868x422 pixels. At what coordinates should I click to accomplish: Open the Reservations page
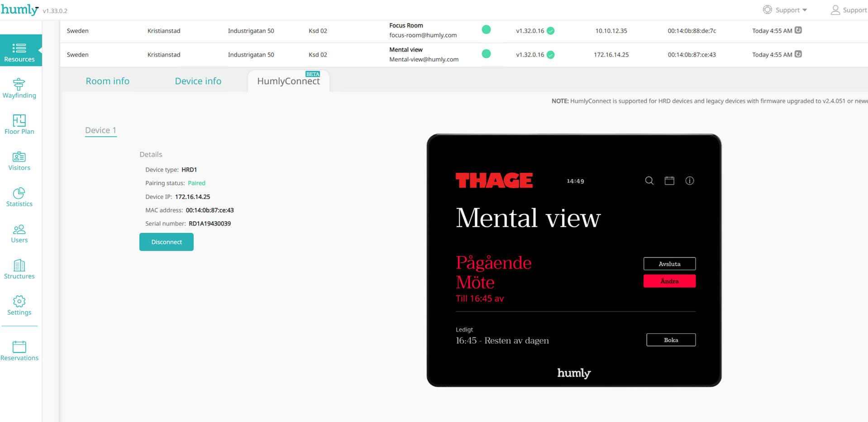(19, 351)
